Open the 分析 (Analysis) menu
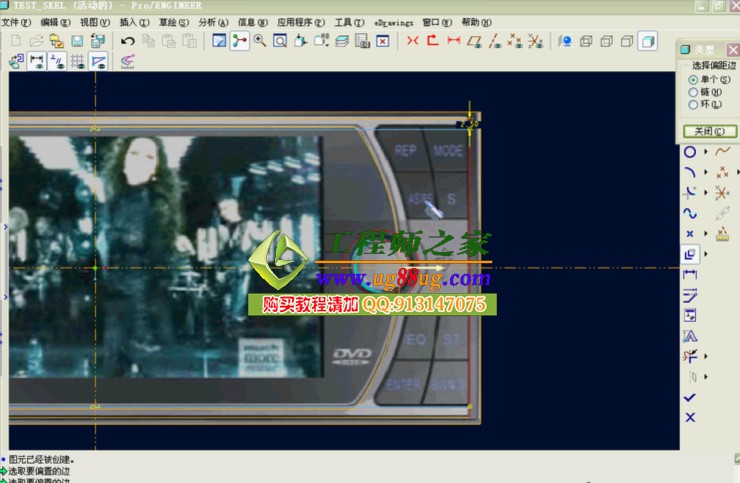 (212, 21)
